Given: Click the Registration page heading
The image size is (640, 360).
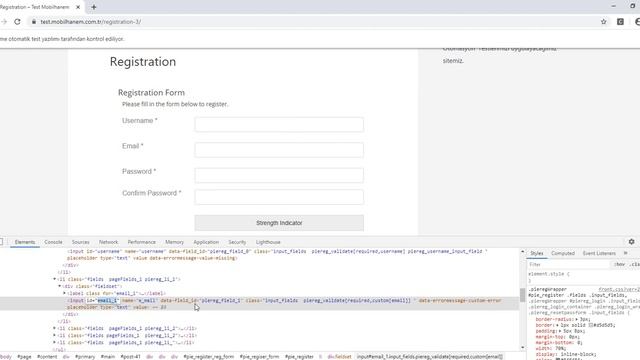Looking at the screenshot, I should [143, 62].
